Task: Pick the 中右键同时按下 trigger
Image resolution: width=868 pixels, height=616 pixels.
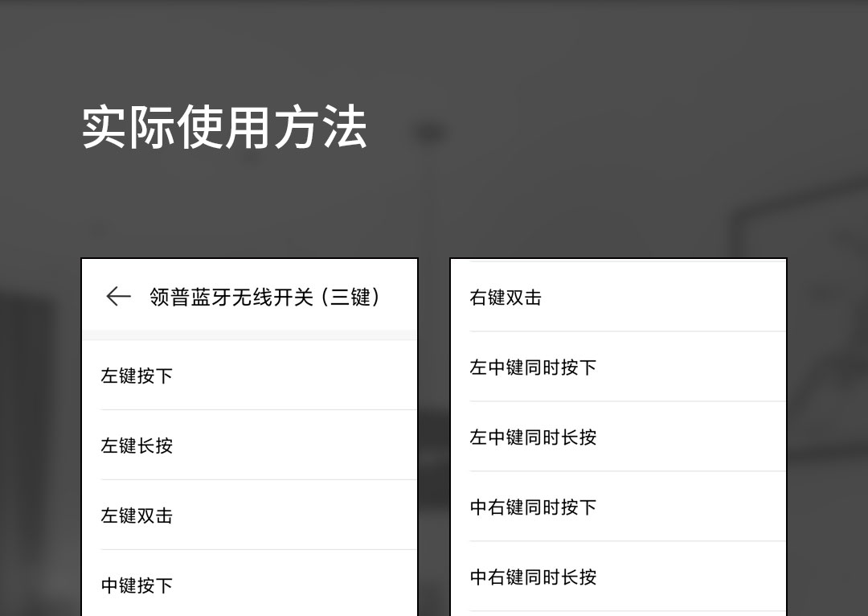Action: [533, 507]
